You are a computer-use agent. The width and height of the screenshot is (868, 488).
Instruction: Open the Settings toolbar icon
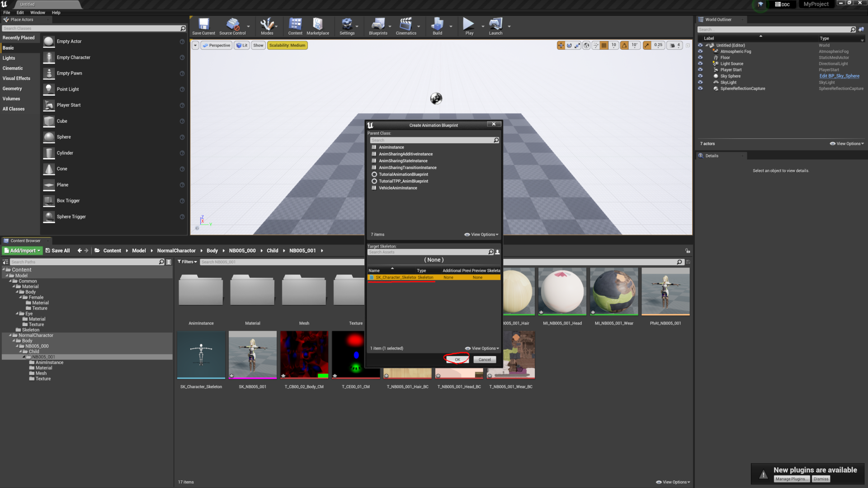point(347,26)
